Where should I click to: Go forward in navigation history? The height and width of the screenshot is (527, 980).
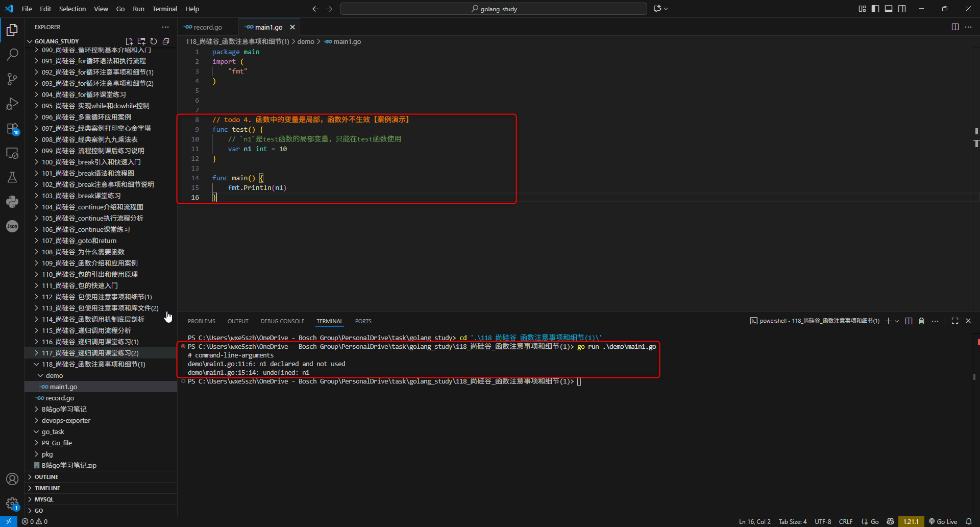click(x=329, y=9)
